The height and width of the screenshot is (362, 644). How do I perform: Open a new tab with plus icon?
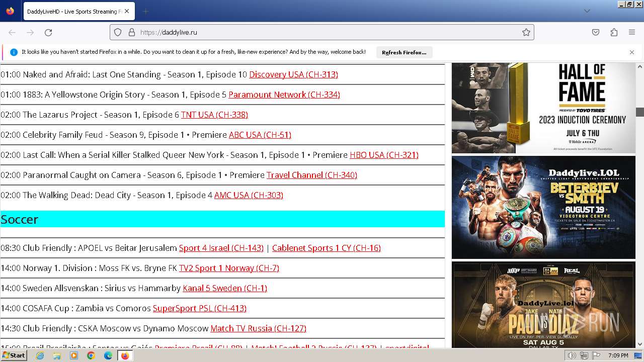click(x=145, y=11)
